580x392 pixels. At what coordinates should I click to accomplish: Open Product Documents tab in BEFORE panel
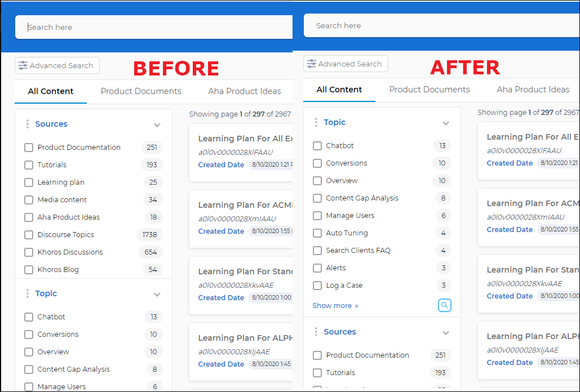(x=141, y=91)
